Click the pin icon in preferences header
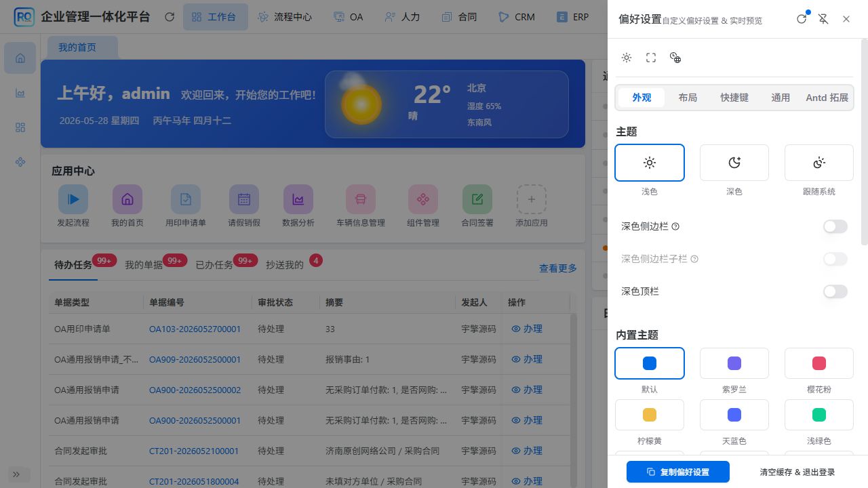The image size is (868, 488). click(x=823, y=19)
